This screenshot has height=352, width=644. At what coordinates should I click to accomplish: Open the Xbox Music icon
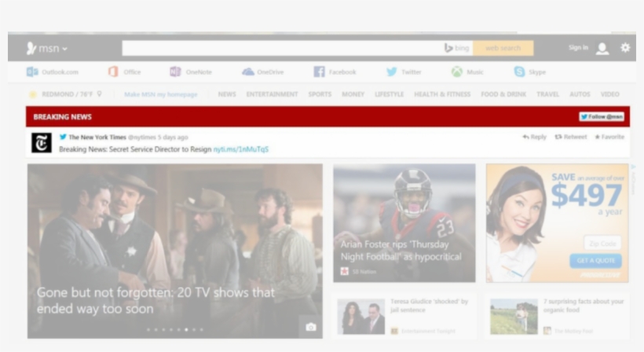point(457,71)
